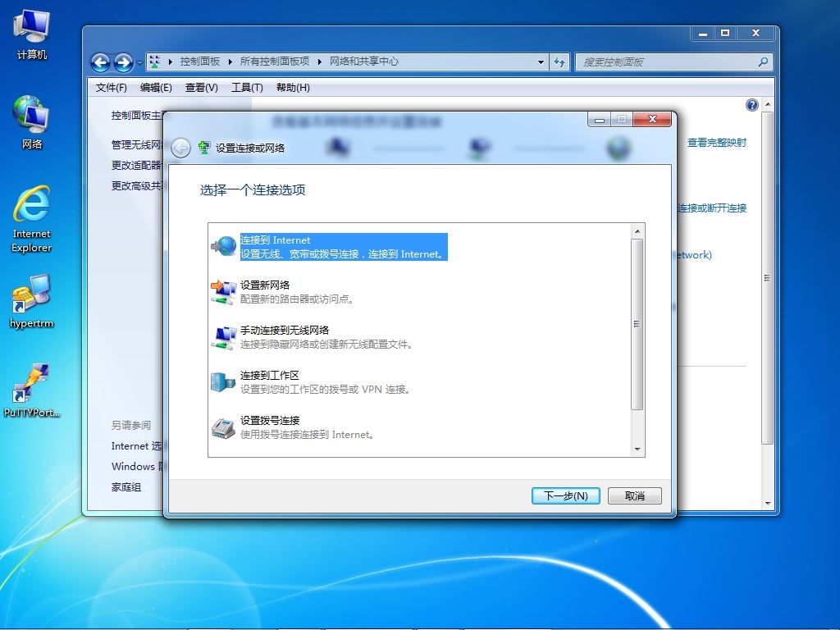Click the 连接或断开连接 link
The image size is (840, 630).
pos(712,208)
